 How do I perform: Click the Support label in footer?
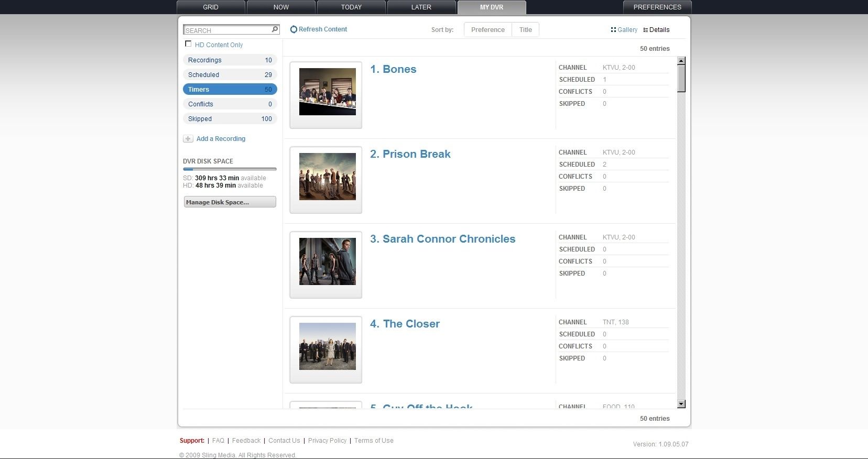(x=192, y=441)
